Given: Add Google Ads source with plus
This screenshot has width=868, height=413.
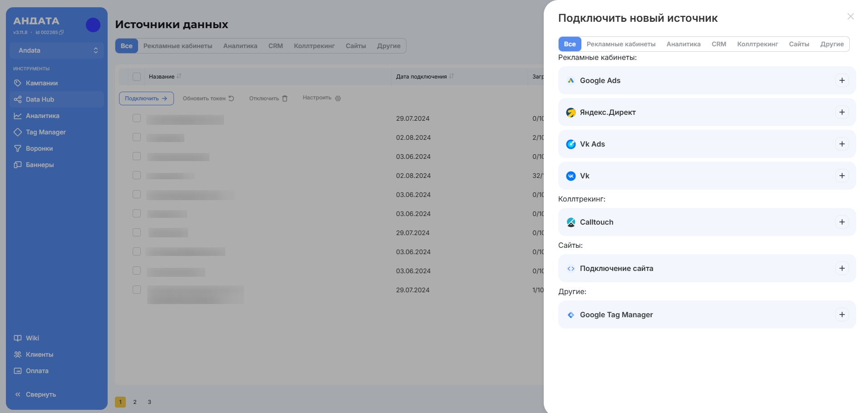Looking at the screenshot, I should point(842,80).
